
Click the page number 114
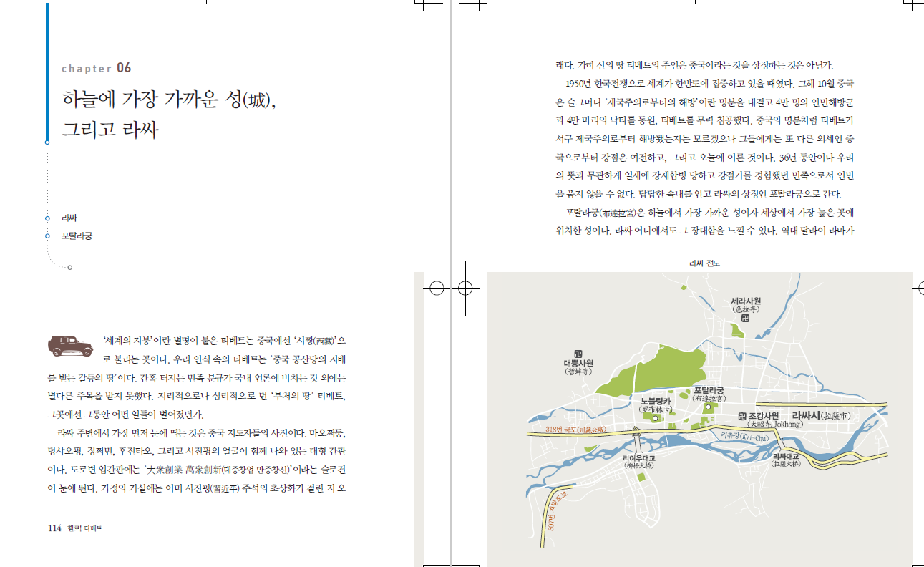[54, 528]
